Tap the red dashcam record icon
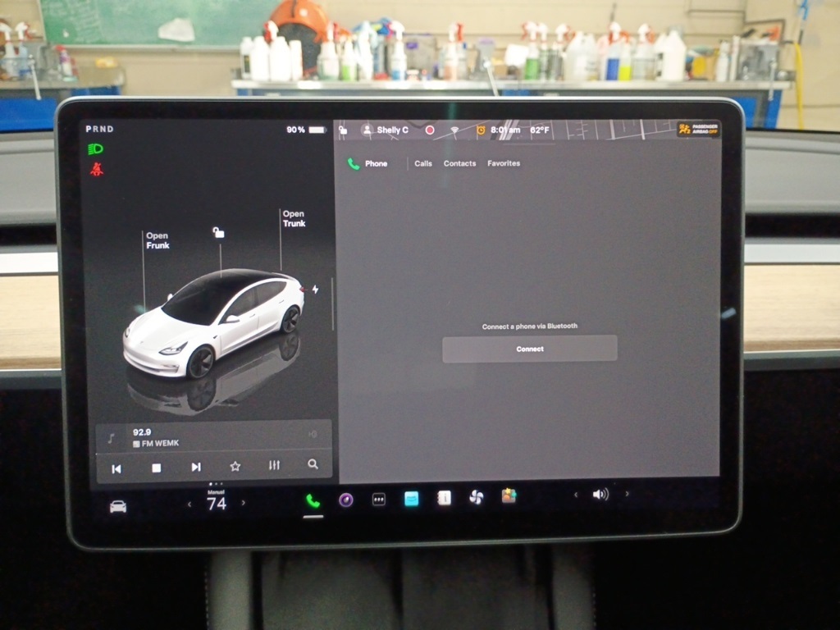The image size is (840, 630). [429, 130]
